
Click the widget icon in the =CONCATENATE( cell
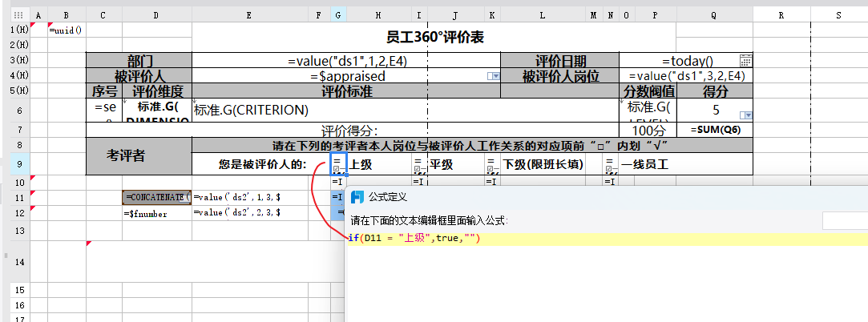[185, 198]
